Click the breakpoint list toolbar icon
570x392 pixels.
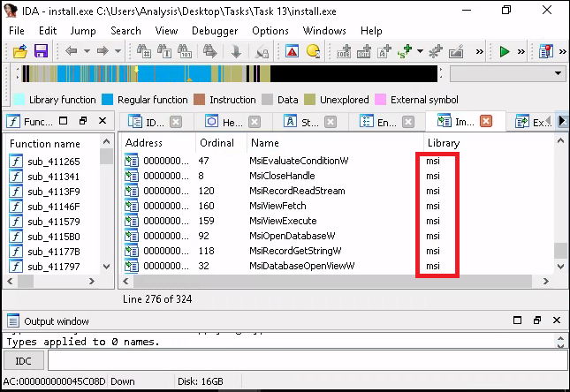[545, 51]
